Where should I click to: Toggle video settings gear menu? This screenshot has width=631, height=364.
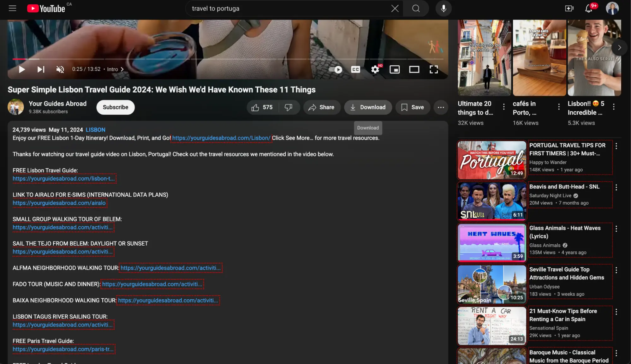pos(375,69)
